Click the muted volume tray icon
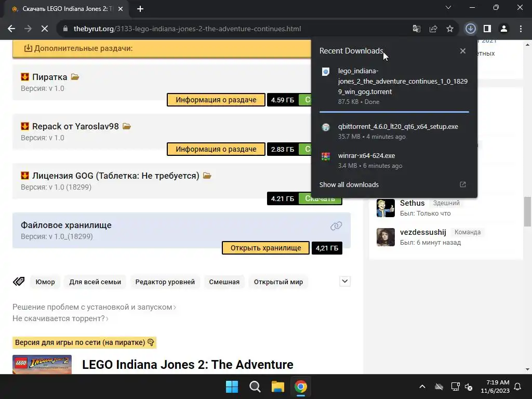 click(x=469, y=387)
